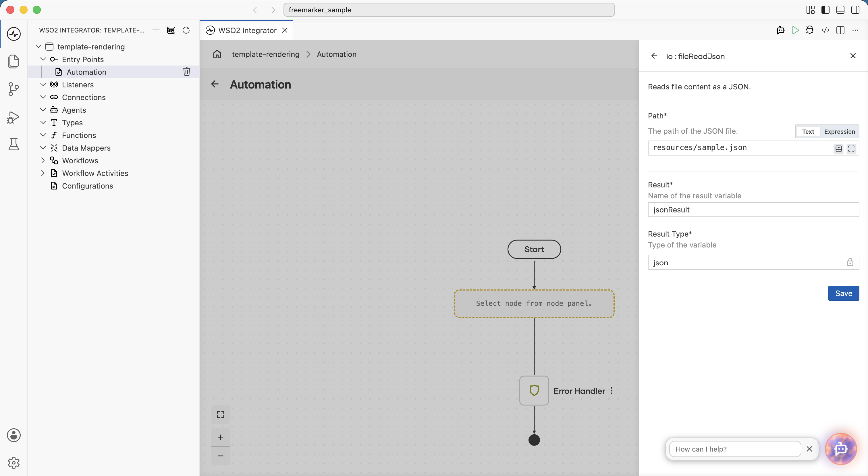Viewport: 868px width, 476px height.
Task: Click the Result variable name field
Action: (x=753, y=209)
